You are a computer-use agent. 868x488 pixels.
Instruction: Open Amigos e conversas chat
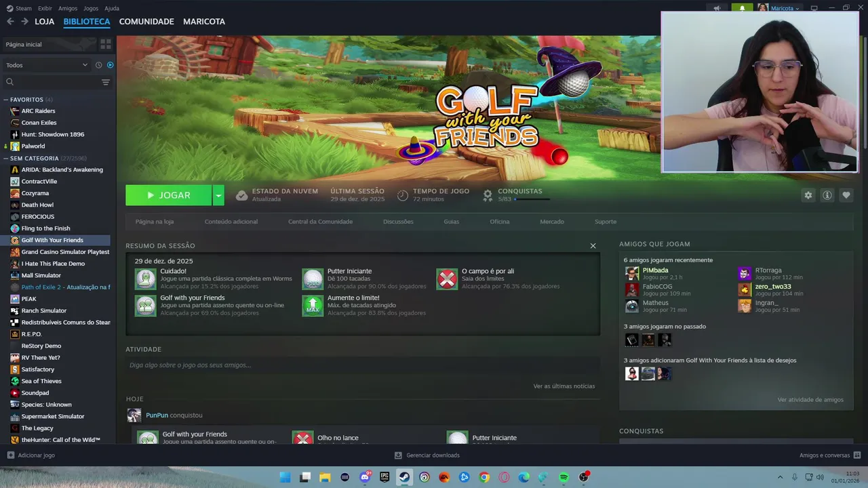click(830, 455)
